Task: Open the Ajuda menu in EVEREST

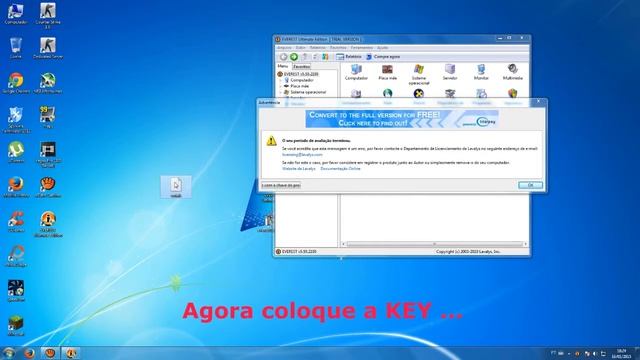Action: pyautogui.click(x=382, y=48)
